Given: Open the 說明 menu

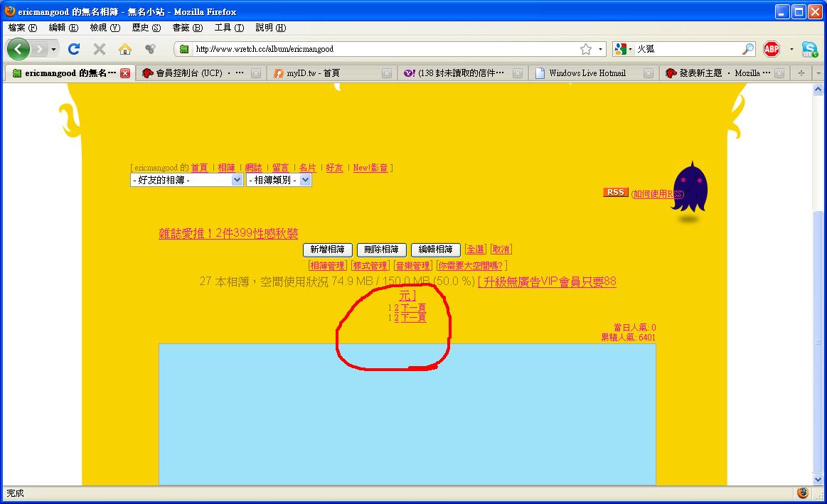Looking at the screenshot, I should pyautogui.click(x=270, y=28).
